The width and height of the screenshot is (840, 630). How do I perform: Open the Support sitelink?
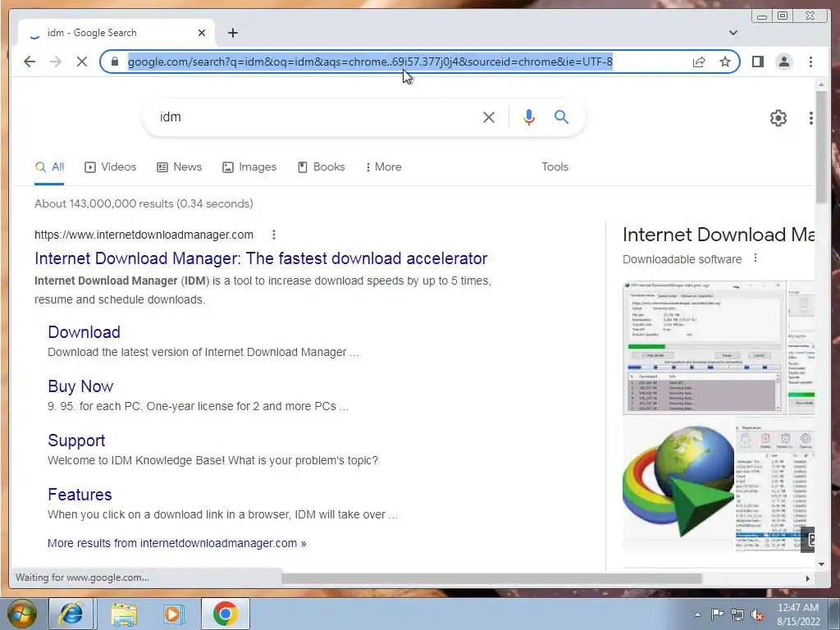[x=76, y=441]
